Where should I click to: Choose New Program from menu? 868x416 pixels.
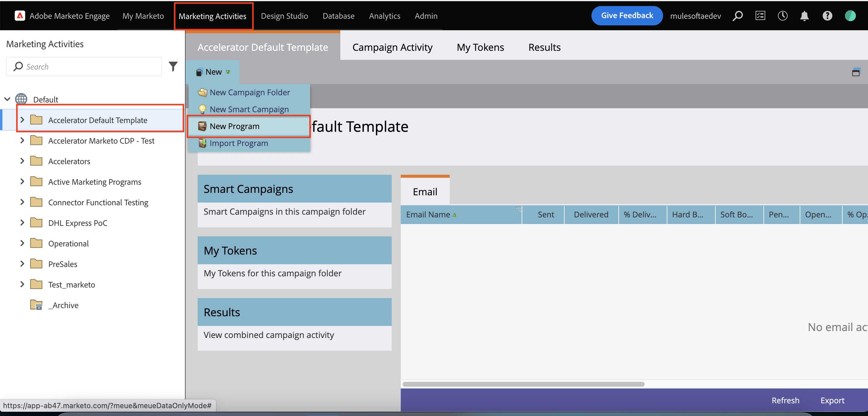(x=249, y=126)
